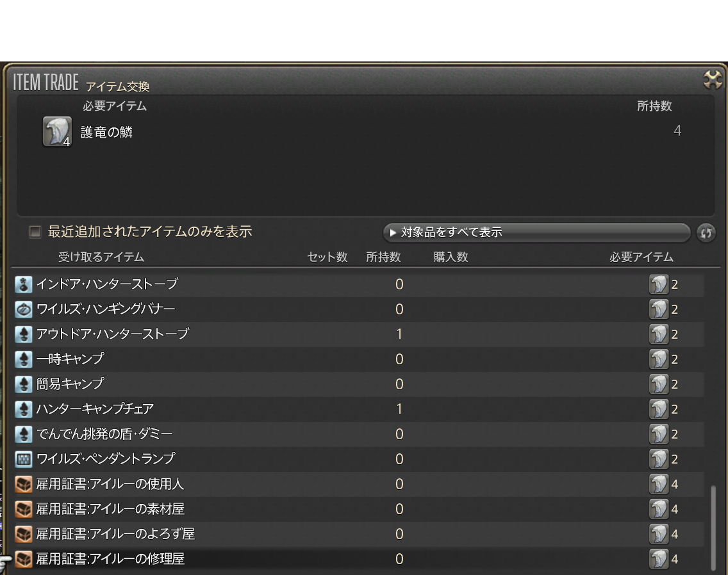This screenshot has width=728, height=575.
Task: Open the 対象品をすべて表示 filter dropdown
Action: tap(536, 232)
